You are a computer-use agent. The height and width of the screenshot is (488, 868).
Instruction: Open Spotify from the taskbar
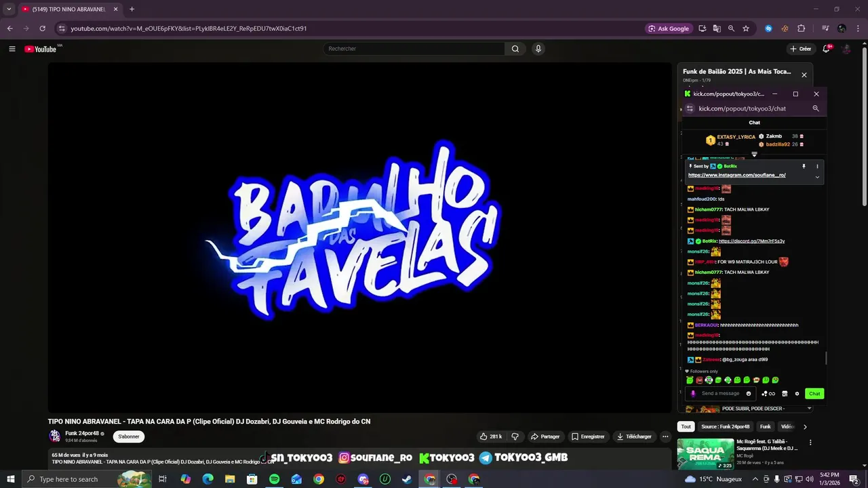(274, 479)
